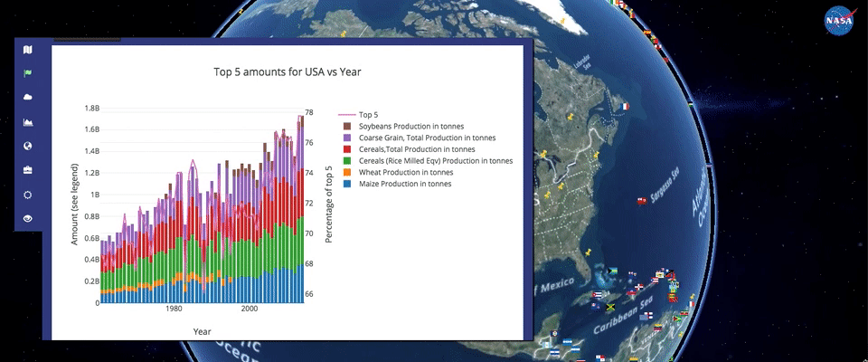Toggle the eye view icon

point(28,218)
